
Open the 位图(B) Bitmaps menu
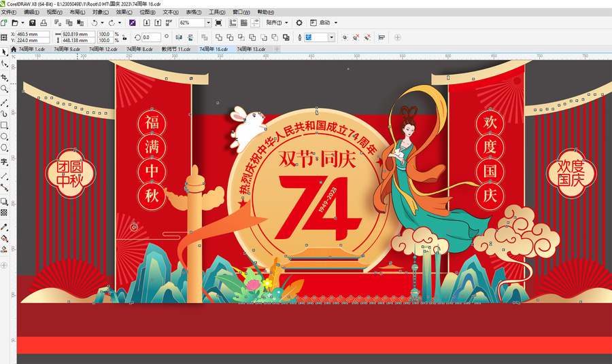tap(147, 12)
